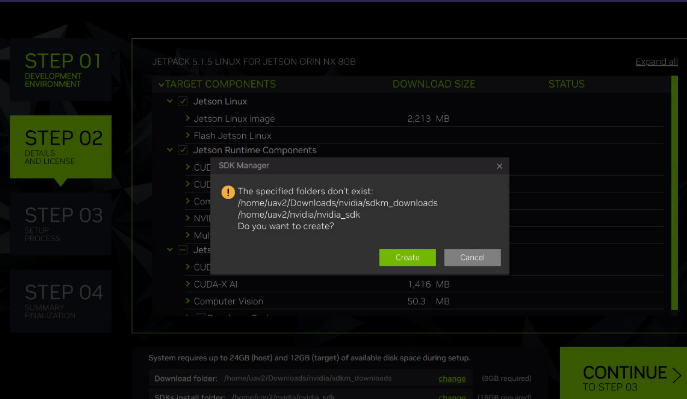Click the 2,213 MB size value
The width and height of the screenshot is (687, 399).
click(428, 119)
